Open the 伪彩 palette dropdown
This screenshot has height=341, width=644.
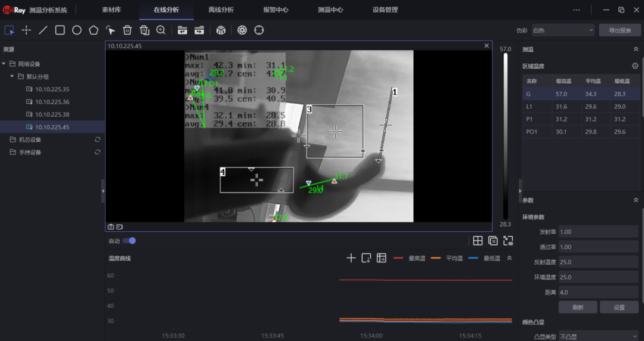click(x=563, y=30)
